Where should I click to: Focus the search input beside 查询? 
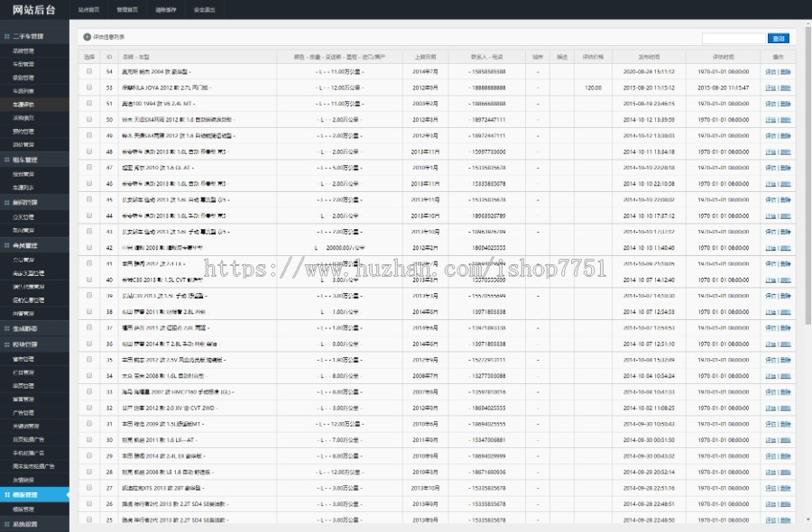tap(734, 38)
